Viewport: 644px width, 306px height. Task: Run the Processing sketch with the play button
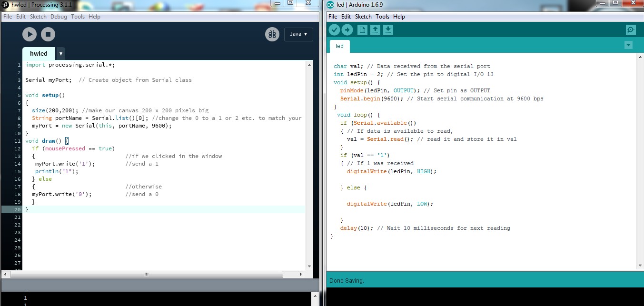pyautogui.click(x=29, y=34)
